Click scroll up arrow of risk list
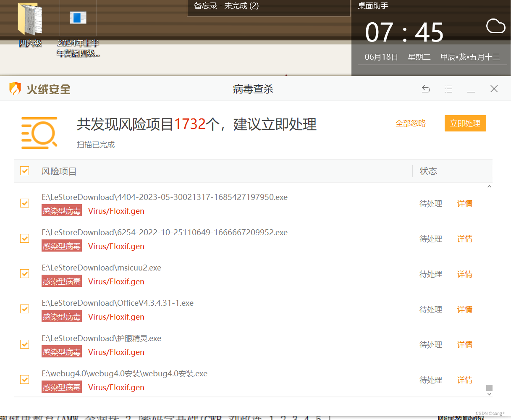The image size is (511, 420). coord(489,187)
